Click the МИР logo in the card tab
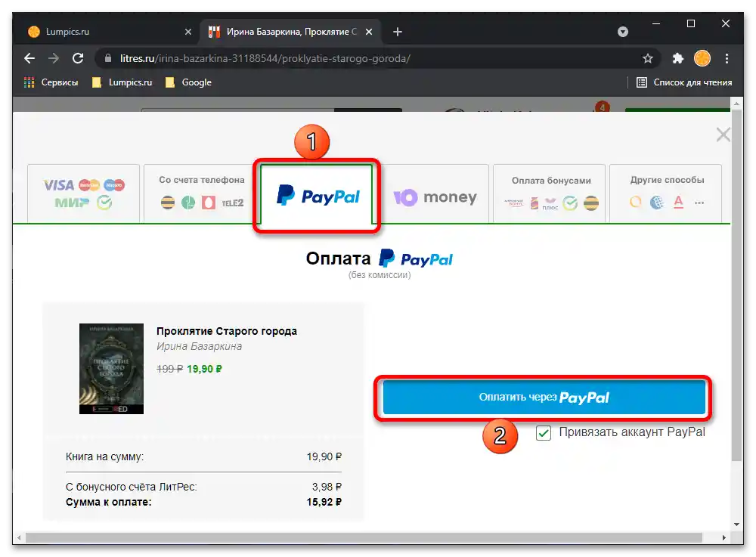Image resolution: width=756 pixels, height=557 pixels. click(x=73, y=203)
